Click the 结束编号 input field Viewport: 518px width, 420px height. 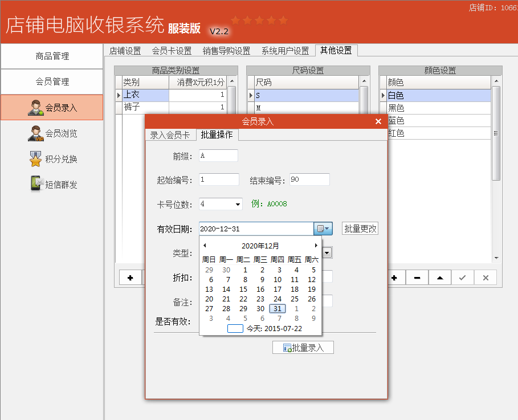[x=309, y=180]
